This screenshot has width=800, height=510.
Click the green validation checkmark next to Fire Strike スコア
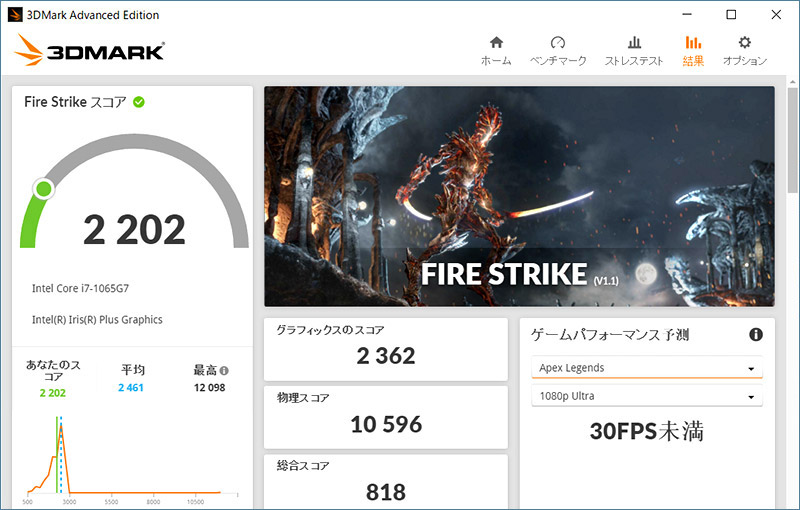[139, 102]
